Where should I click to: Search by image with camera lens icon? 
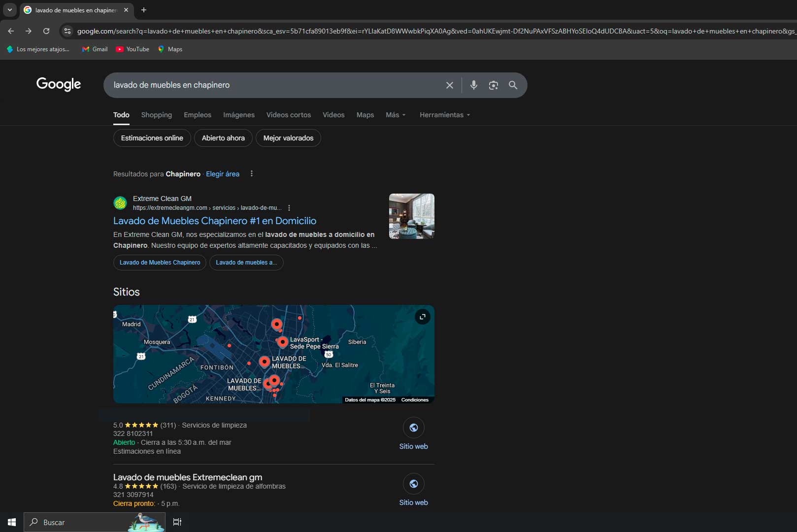tap(493, 85)
